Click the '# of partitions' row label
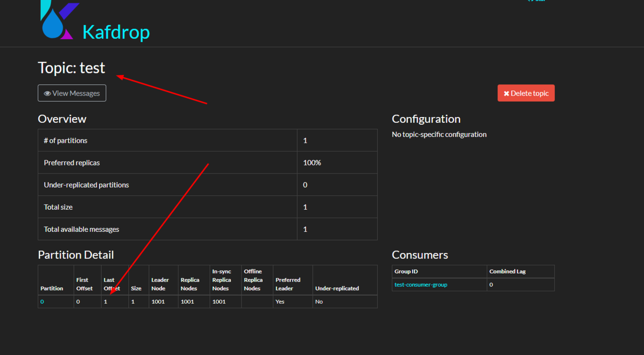The image size is (644, 355). tap(65, 141)
